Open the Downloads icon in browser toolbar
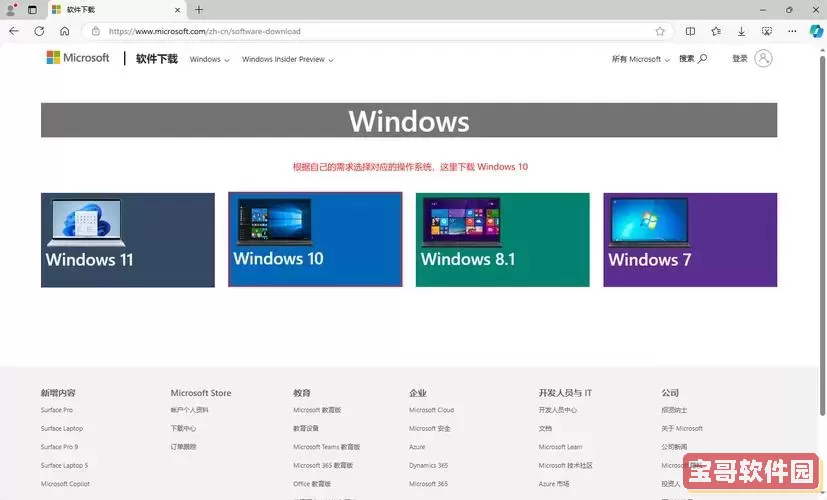This screenshot has height=500, width=827. (741, 31)
